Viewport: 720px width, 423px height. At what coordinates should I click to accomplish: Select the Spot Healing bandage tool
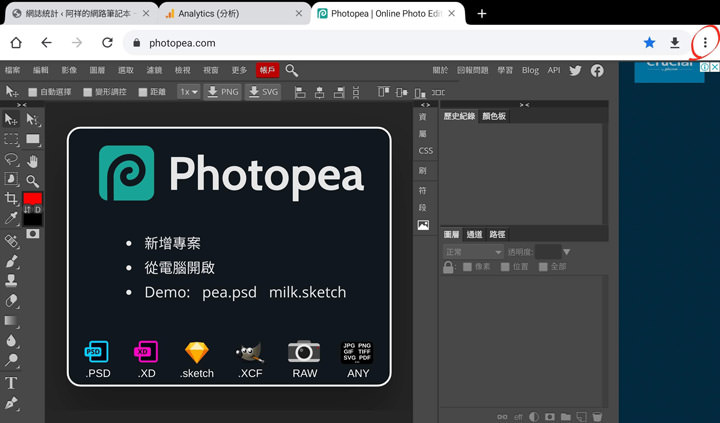11,241
